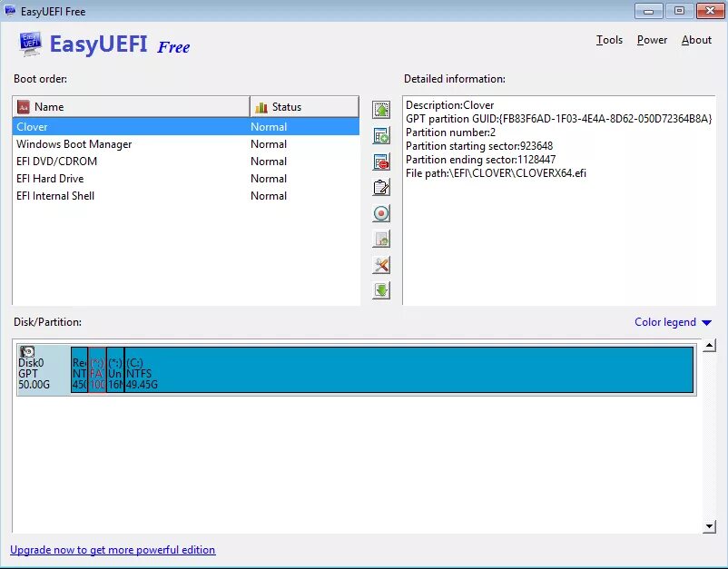Maximize the EasyUEFI window
The image size is (728, 569).
[679, 11]
